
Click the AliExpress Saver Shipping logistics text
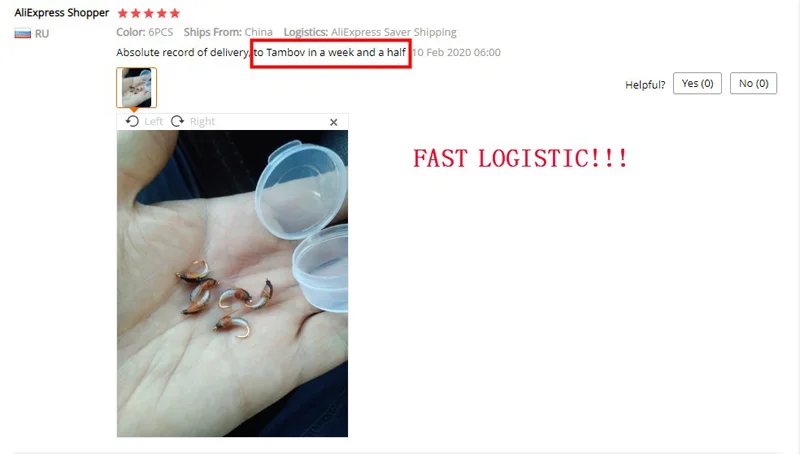tap(394, 32)
